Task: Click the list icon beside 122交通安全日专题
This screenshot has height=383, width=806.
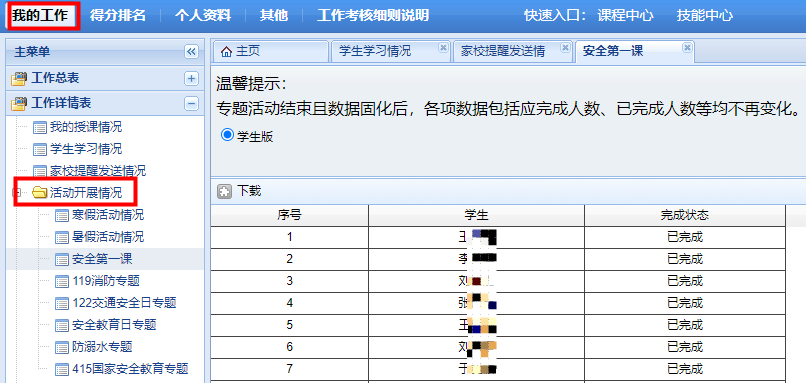Action: coord(62,303)
